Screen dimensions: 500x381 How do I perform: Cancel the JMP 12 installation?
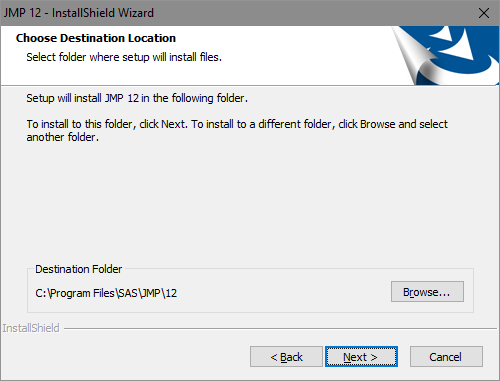[x=446, y=357]
